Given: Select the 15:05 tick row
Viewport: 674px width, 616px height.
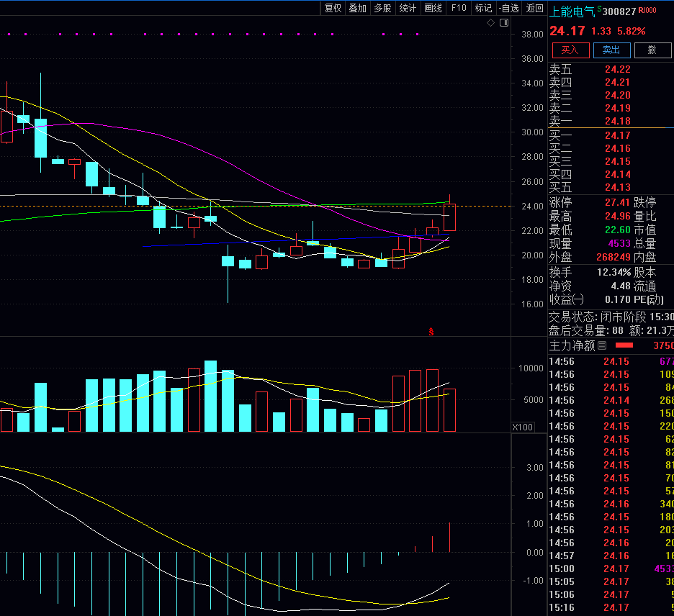Looking at the screenshot, I should (611, 581).
